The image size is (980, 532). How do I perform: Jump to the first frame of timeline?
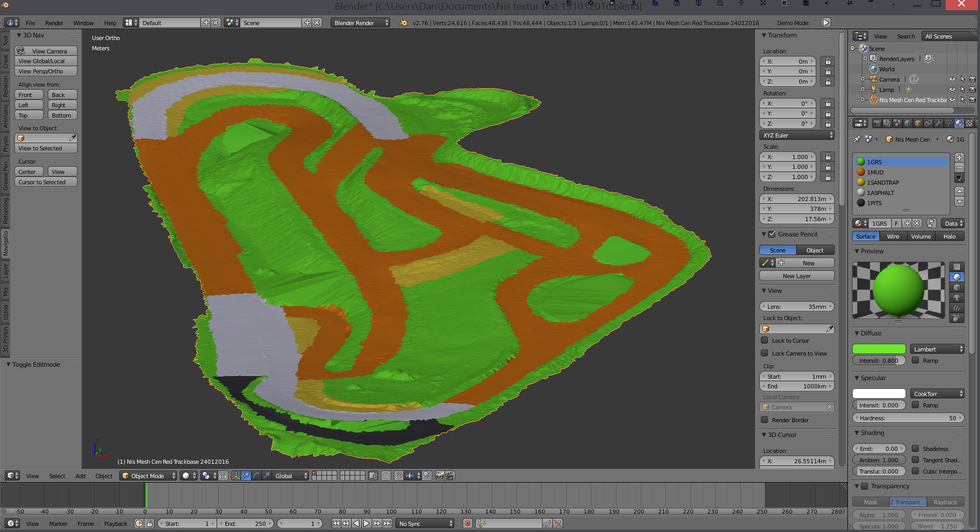pos(336,523)
